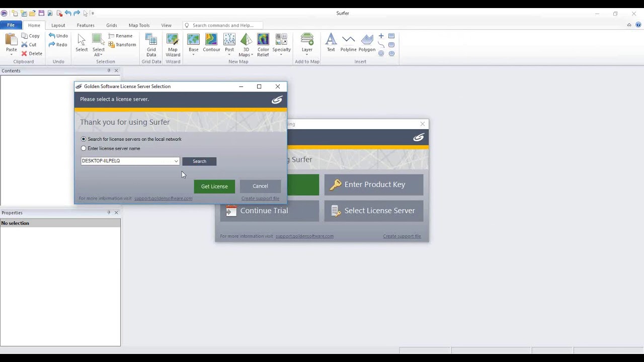This screenshot has width=644, height=362.
Task: Click new worksheet icon in quick access toolbar
Action: pyautogui.click(x=23, y=13)
